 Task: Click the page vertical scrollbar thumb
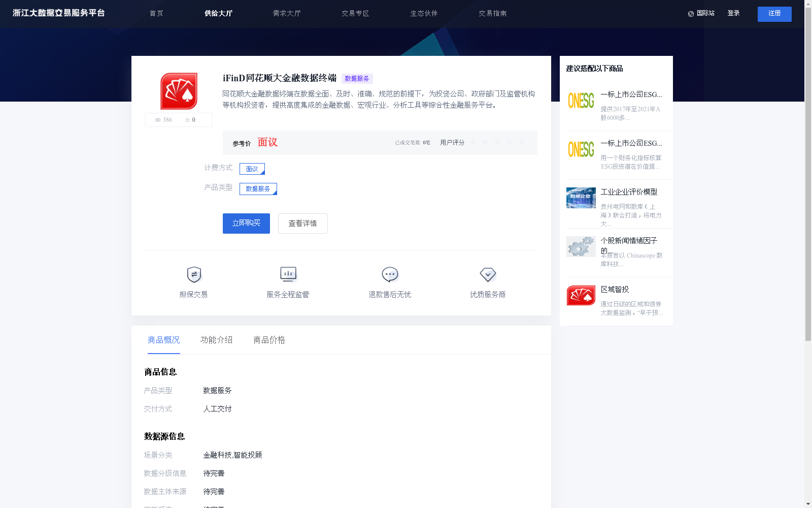[808, 173]
